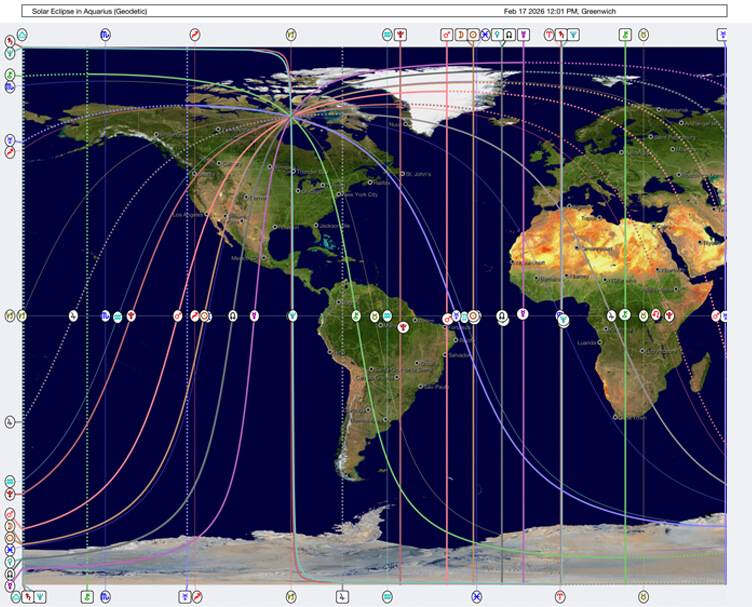Click the red Neptune marker over Brazil

402,327
